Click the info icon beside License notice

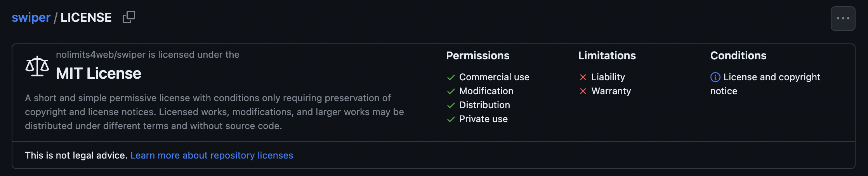pyautogui.click(x=715, y=77)
